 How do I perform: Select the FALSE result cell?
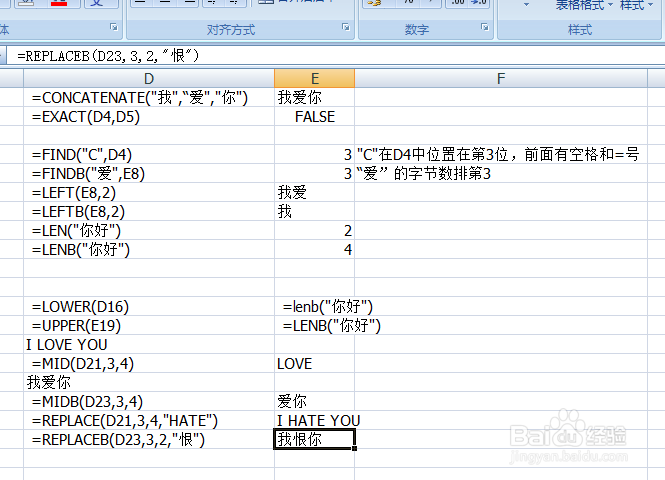pos(314,117)
